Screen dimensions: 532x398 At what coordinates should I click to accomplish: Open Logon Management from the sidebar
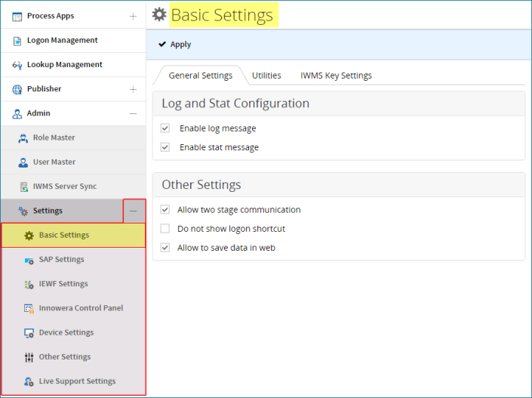pyautogui.click(x=73, y=41)
